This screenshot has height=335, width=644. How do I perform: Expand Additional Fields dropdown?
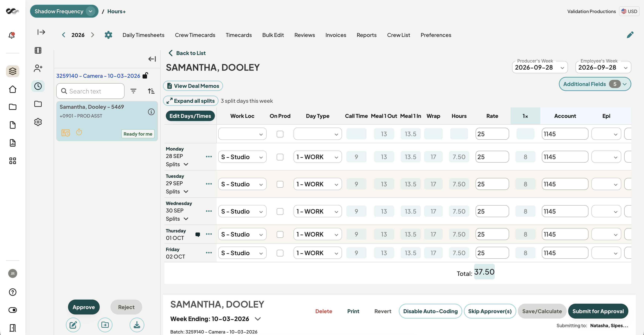tap(595, 84)
